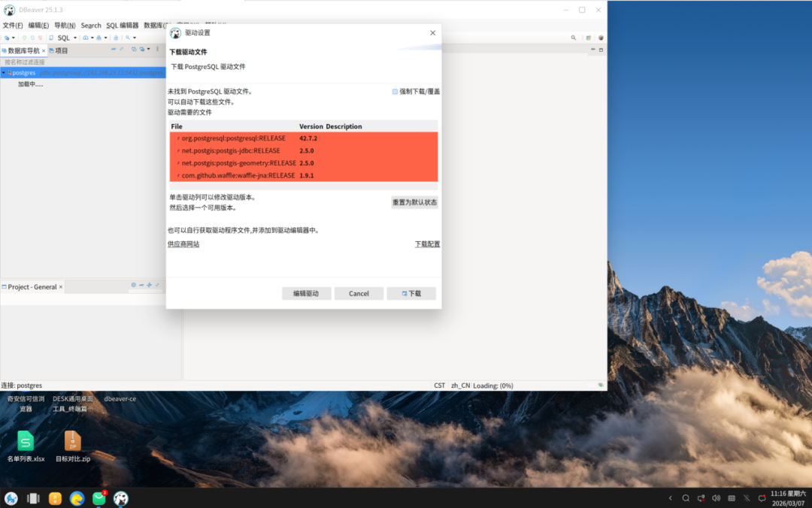Open the 导航 menu
This screenshot has width=812, height=508.
(x=65, y=26)
